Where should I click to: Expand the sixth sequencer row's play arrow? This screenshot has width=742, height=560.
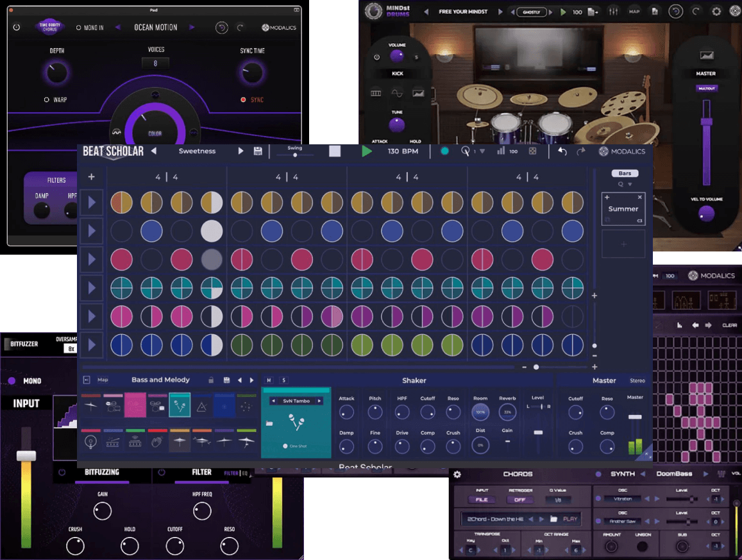click(92, 344)
